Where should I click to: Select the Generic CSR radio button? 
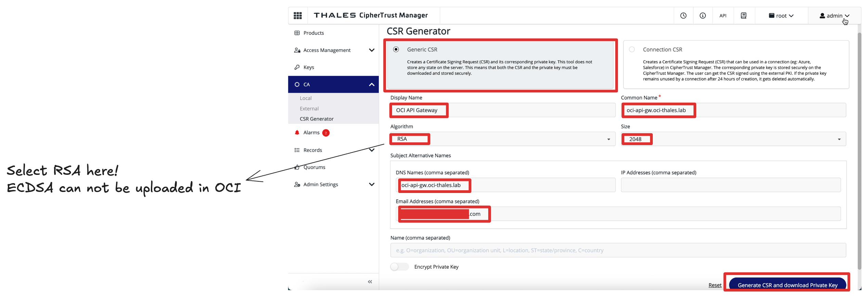pos(396,50)
